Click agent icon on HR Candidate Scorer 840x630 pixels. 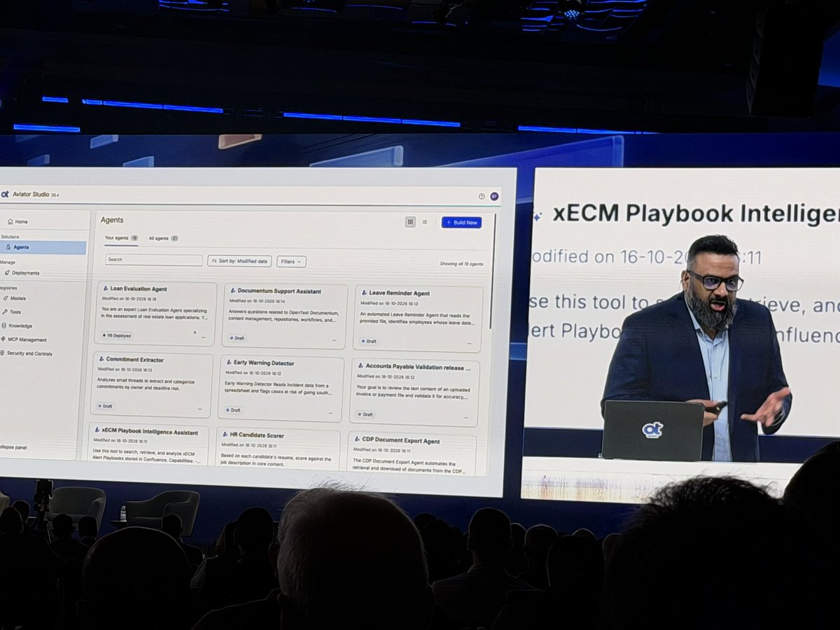click(x=225, y=435)
